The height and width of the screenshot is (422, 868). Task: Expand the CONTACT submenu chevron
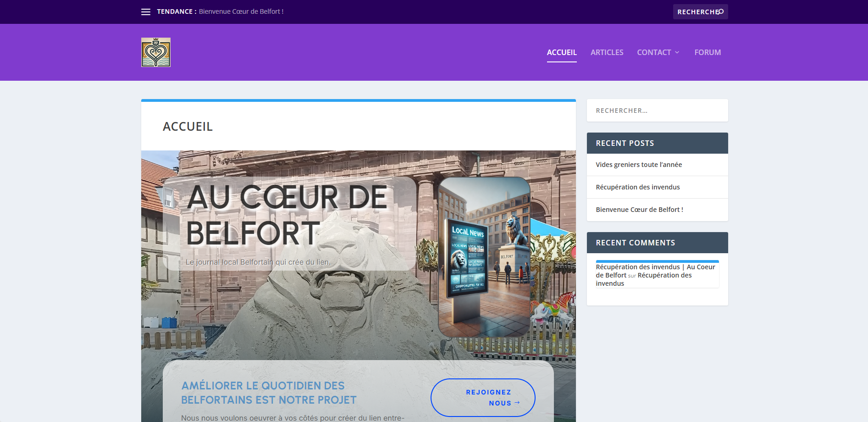click(x=677, y=52)
